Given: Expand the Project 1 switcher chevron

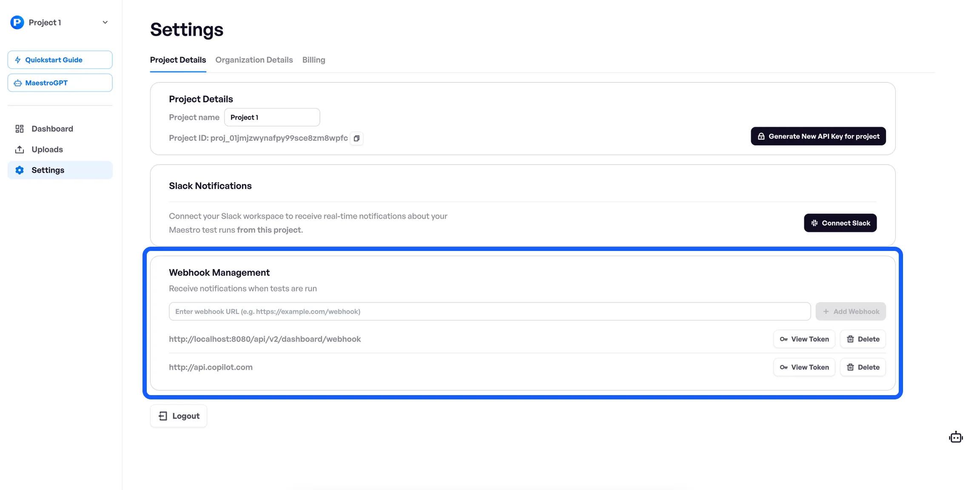Looking at the screenshot, I should [x=105, y=22].
